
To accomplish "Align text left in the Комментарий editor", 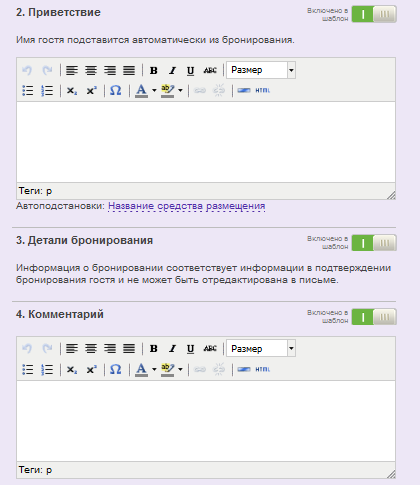I will (x=72, y=349).
